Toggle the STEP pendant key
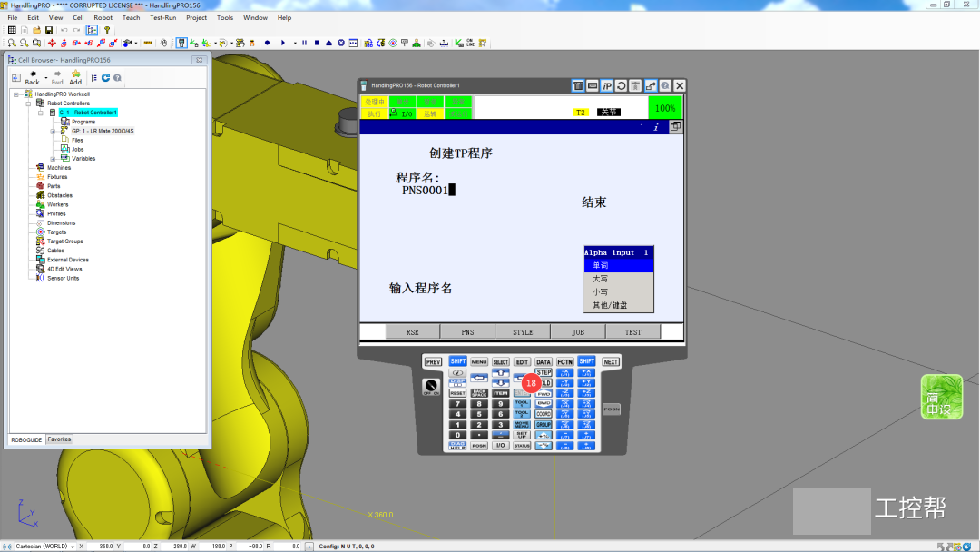 [544, 372]
